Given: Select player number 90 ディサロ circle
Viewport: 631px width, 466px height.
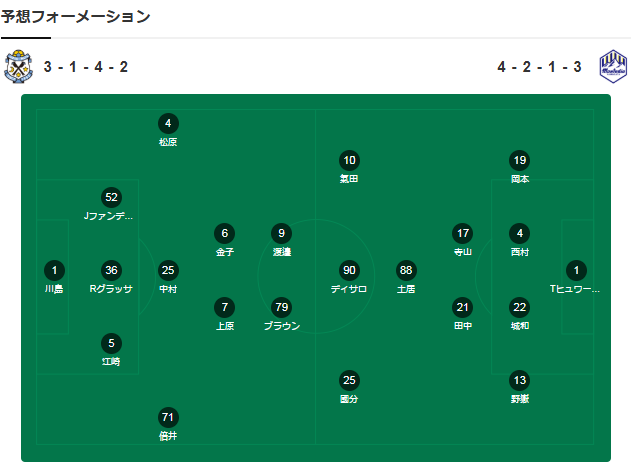Looking at the screenshot, I should [x=349, y=270].
